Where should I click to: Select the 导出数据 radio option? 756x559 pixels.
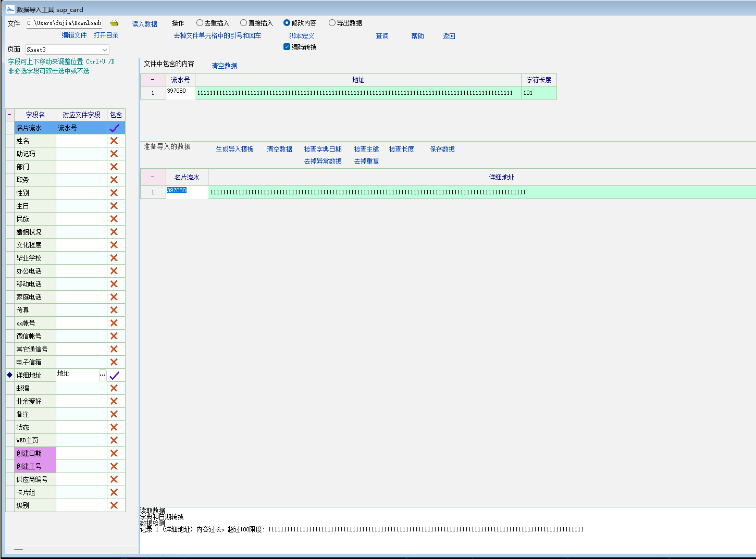(x=332, y=23)
